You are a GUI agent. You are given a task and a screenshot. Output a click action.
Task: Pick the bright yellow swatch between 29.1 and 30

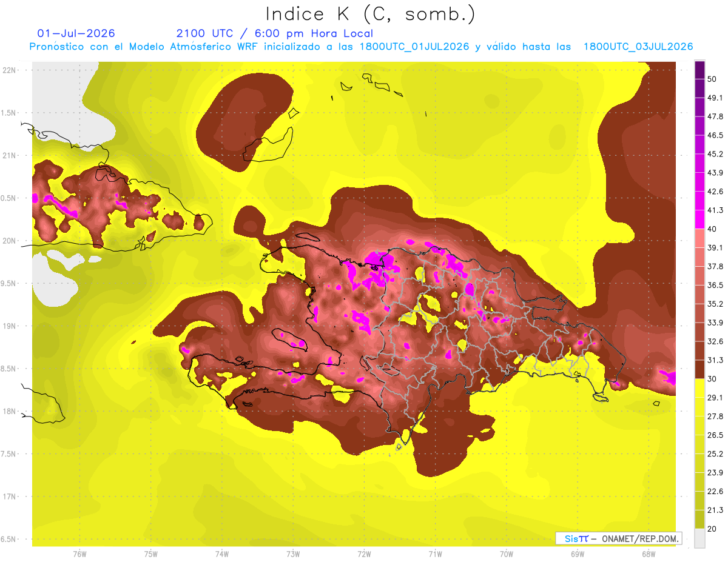[699, 388]
